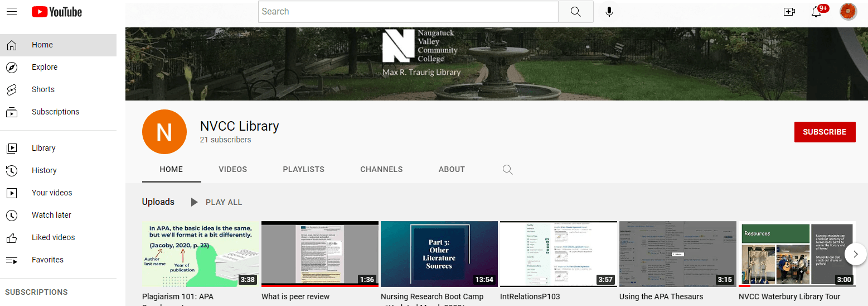Search within channel magnifier icon
This screenshot has height=306, width=868.
tap(507, 169)
